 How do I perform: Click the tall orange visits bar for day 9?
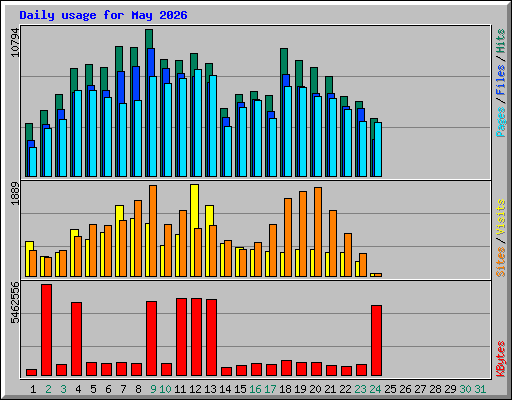pos(153,231)
